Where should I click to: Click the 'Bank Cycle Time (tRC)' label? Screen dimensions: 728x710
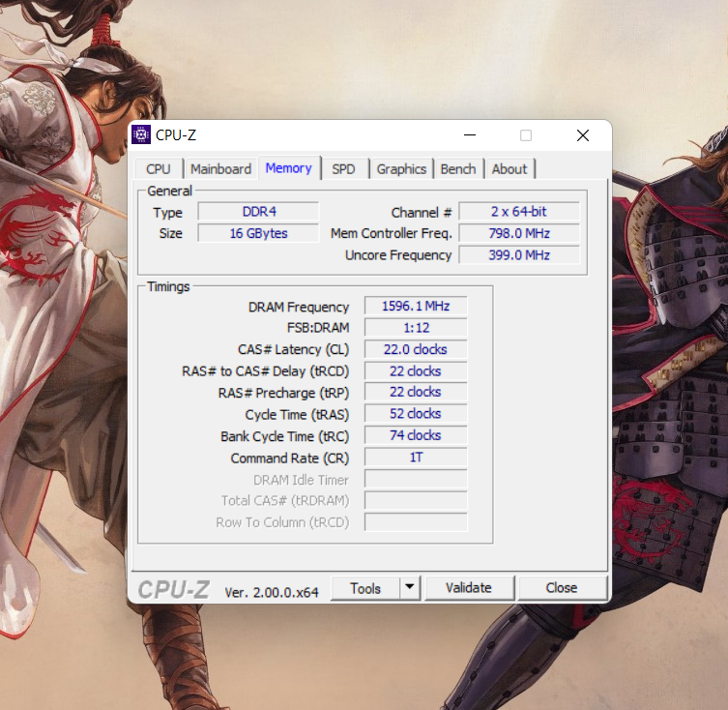[x=284, y=436]
